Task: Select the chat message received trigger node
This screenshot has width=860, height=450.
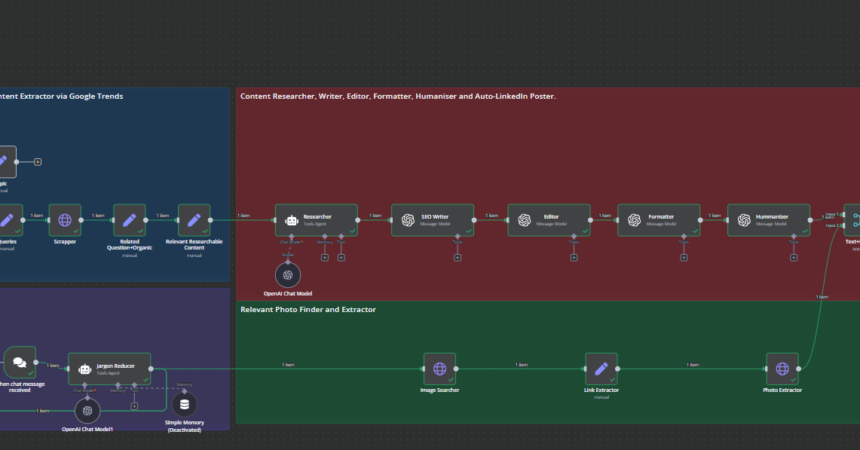Action: [20, 362]
